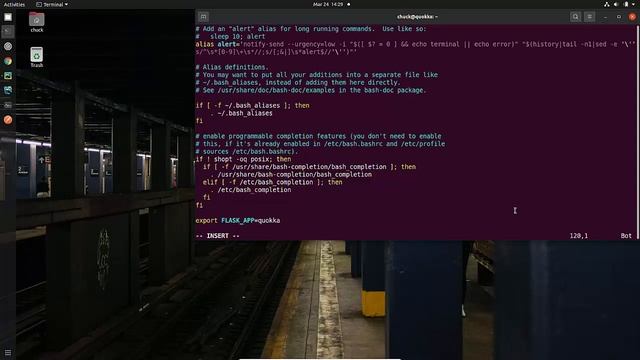Click '# sleep 10; alert' comment line
640x360 pixels.
click(230, 36)
